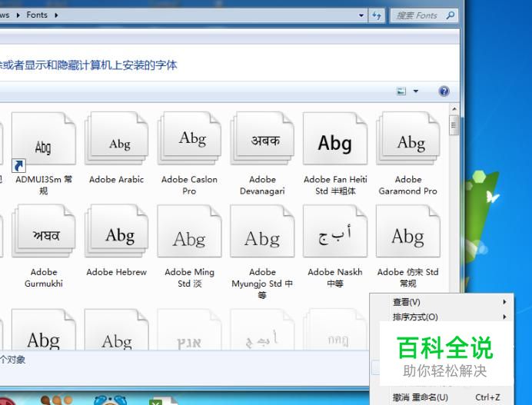
Task: Select the Adobe Gurmukhi font icon
Action: (x=44, y=231)
